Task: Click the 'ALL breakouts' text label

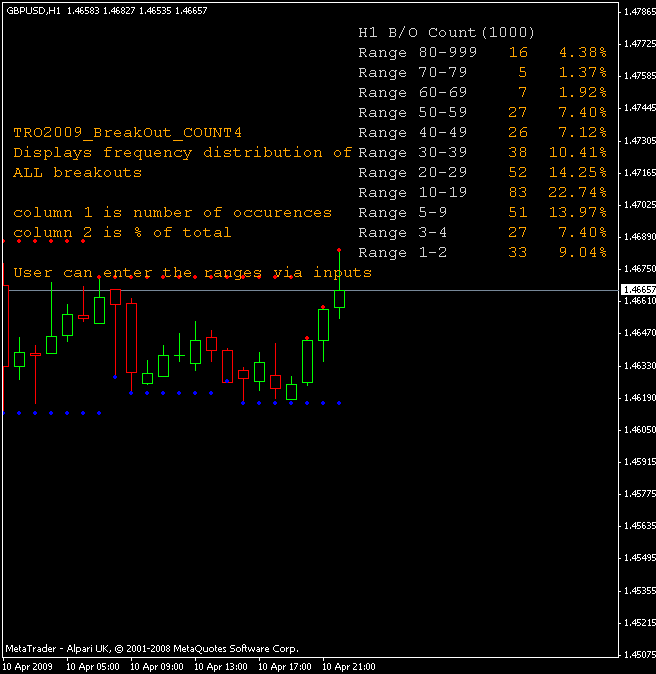Action: [77, 173]
